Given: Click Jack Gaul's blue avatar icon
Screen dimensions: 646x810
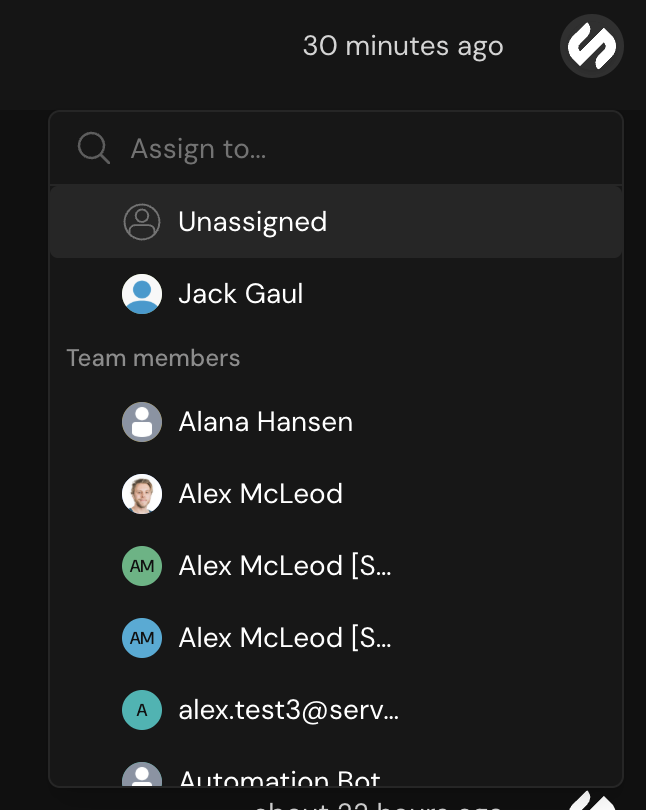Looking at the screenshot, I should (x=142, y=294).
